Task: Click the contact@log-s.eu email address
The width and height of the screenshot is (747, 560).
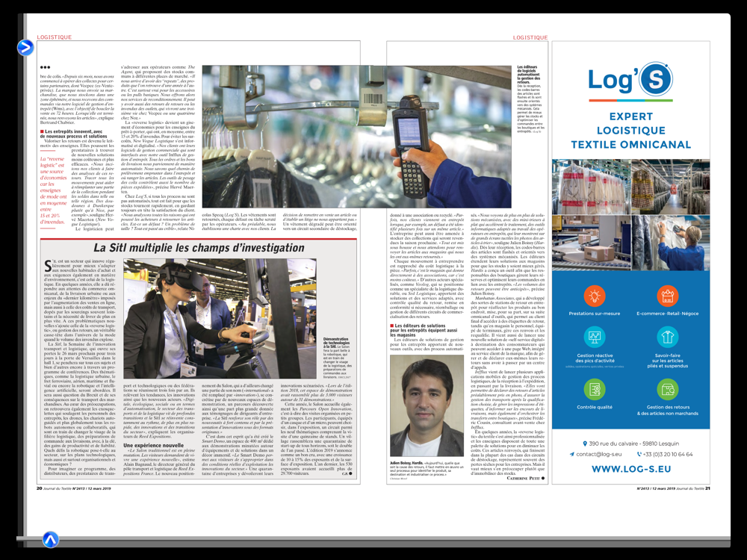Action: (x=599, y=454)
